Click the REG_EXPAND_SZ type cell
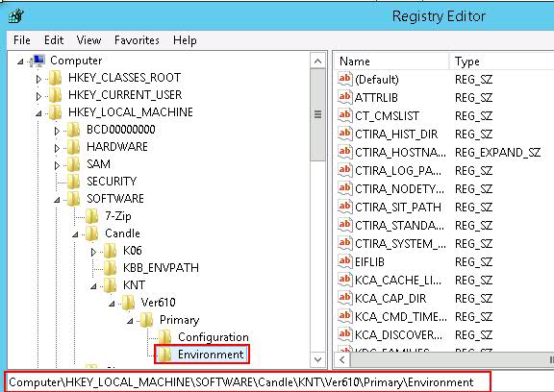 [x=497, y=153]
